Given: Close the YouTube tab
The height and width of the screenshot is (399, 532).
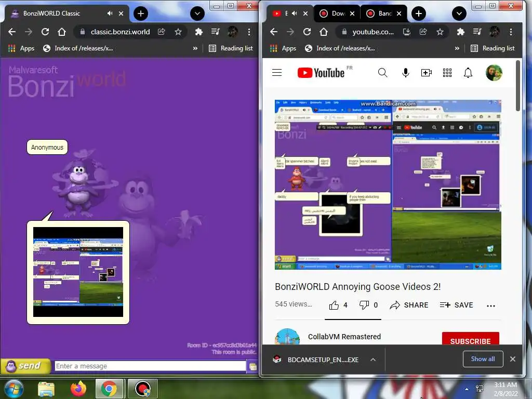Looking at the screenshot, I should point(305,14).
